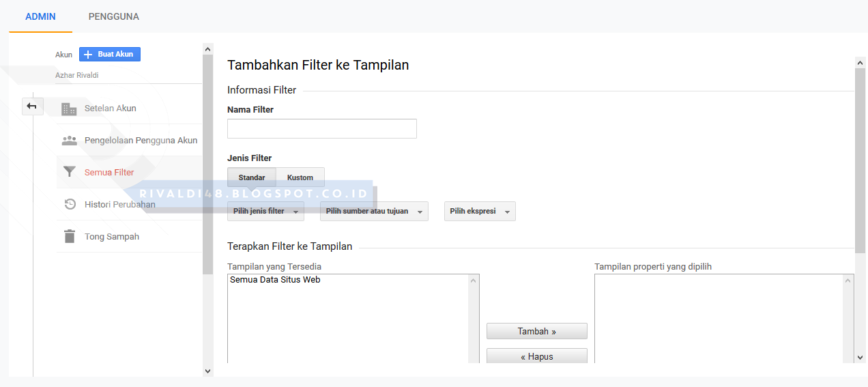Click the sidebar scrollbar down arrow

208,371
